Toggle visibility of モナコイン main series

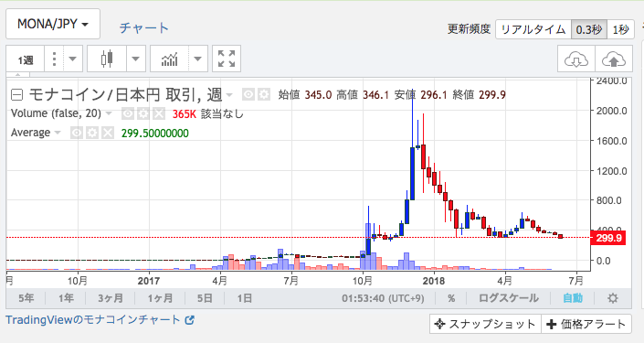pos(248,94)
